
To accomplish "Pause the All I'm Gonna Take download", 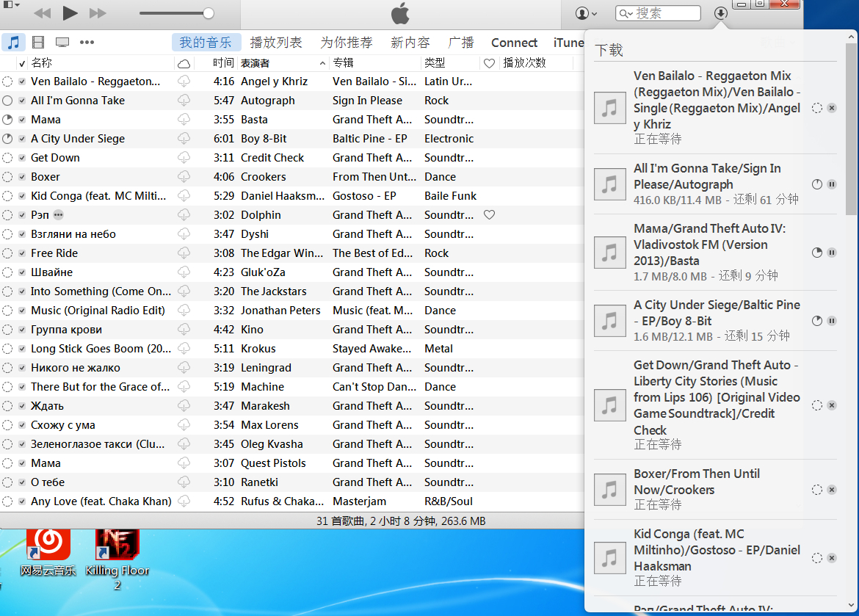I will pyautogui.click(x=832, y=184).
